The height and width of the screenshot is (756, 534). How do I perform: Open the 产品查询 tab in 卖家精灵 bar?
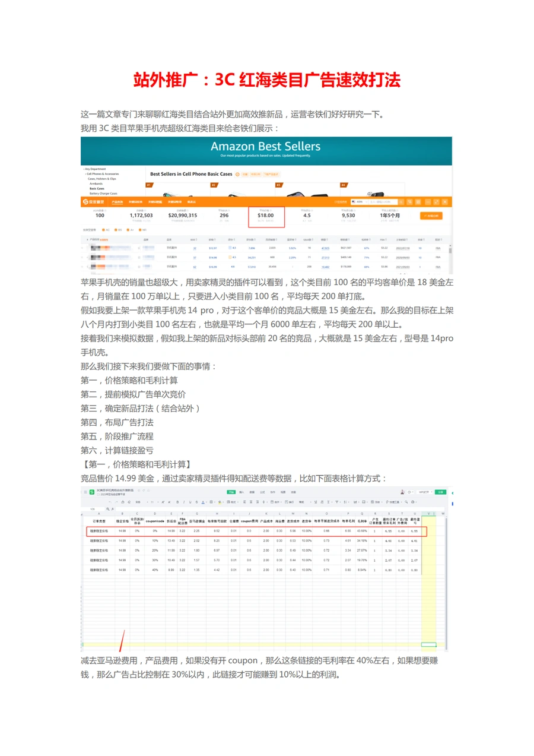click(x=117, y=202)
